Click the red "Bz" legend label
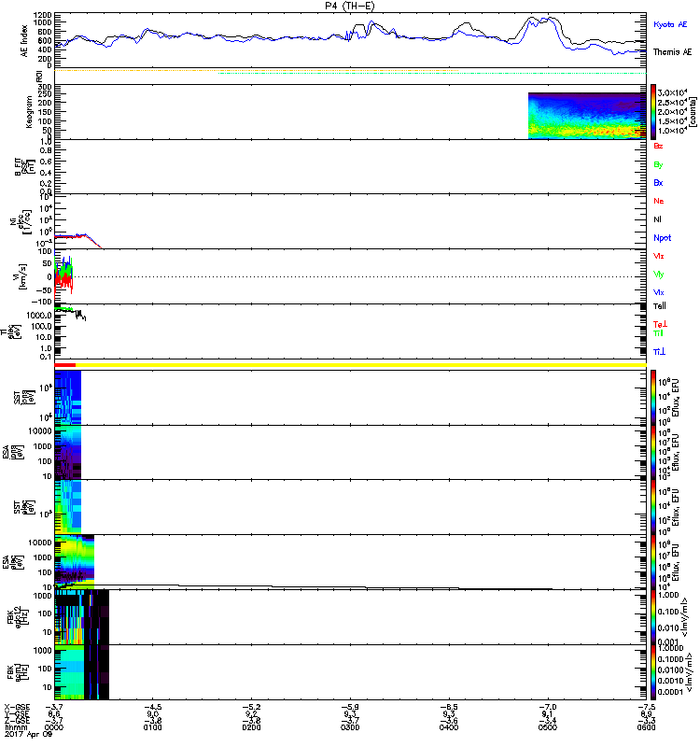700x747 pixels. pos(658,146)
